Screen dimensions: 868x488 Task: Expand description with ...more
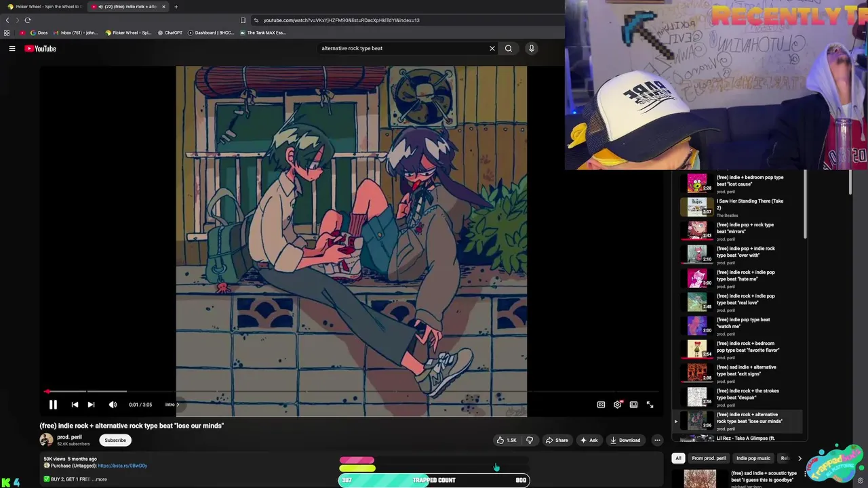(x=99, y=479)
